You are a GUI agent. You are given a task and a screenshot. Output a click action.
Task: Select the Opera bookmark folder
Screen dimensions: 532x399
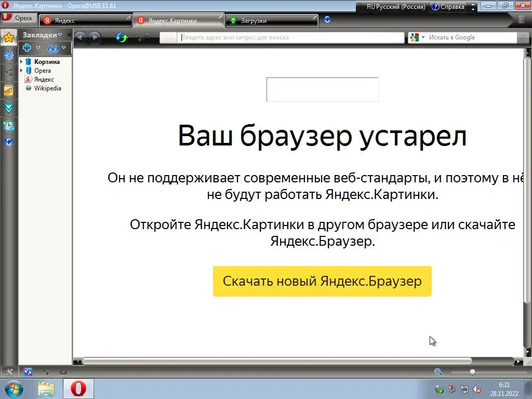43,71
